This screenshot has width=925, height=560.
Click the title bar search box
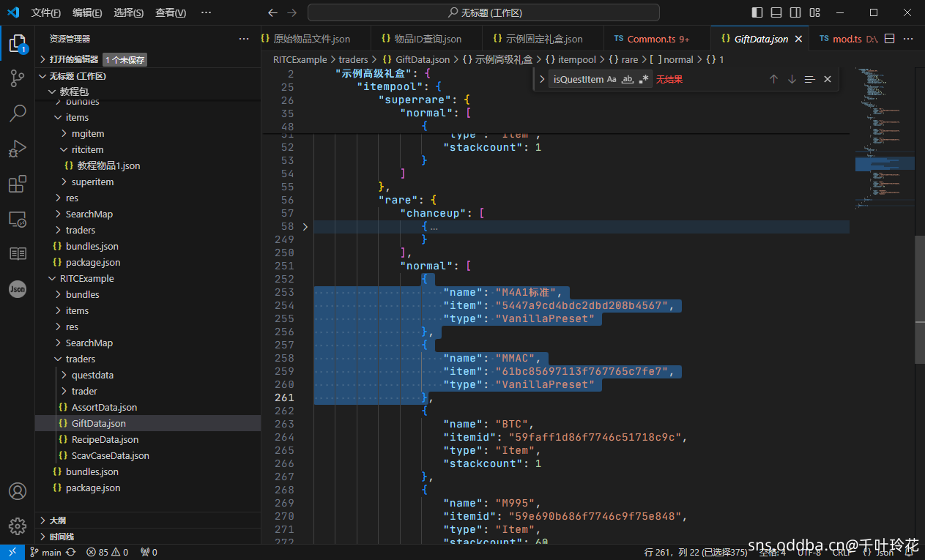pyautogui.click(x=483, y=12)
